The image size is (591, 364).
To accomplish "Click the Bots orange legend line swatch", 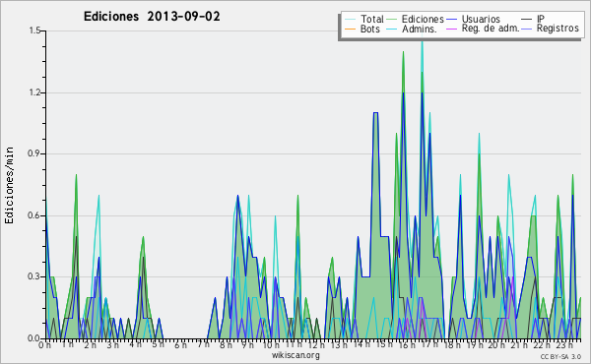I will [x=350, y=29].
